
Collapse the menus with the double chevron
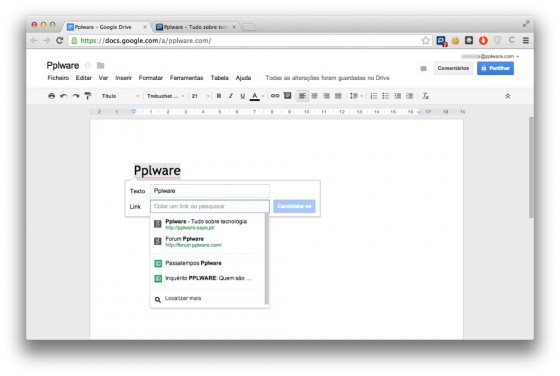(508, 96)
